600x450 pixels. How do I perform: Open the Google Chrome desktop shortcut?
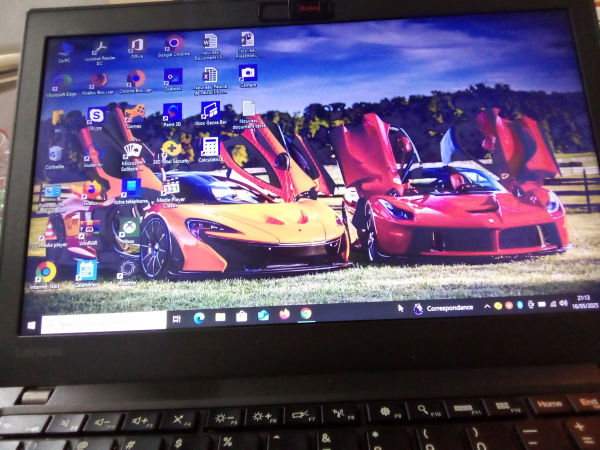(x=174, y=45)
